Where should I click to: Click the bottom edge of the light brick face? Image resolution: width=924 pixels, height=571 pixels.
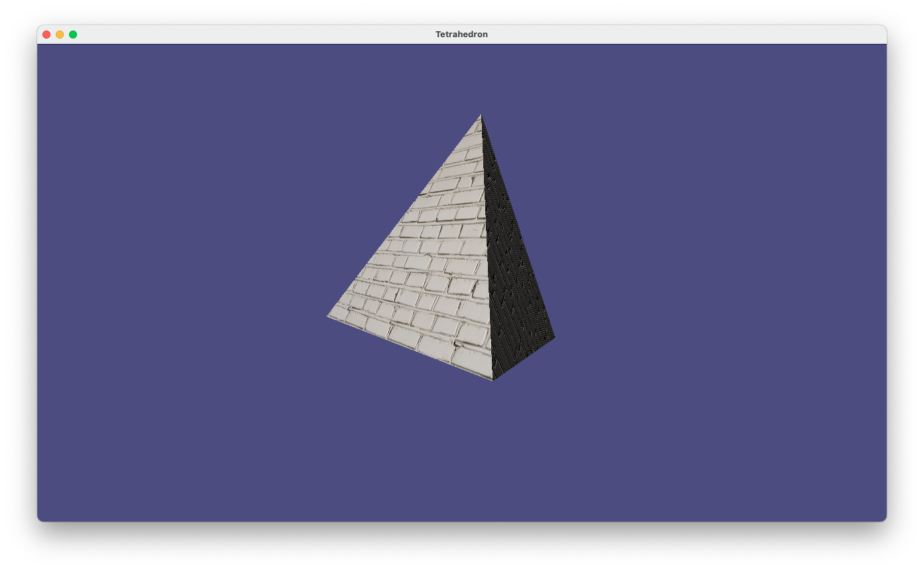[410, 347]
